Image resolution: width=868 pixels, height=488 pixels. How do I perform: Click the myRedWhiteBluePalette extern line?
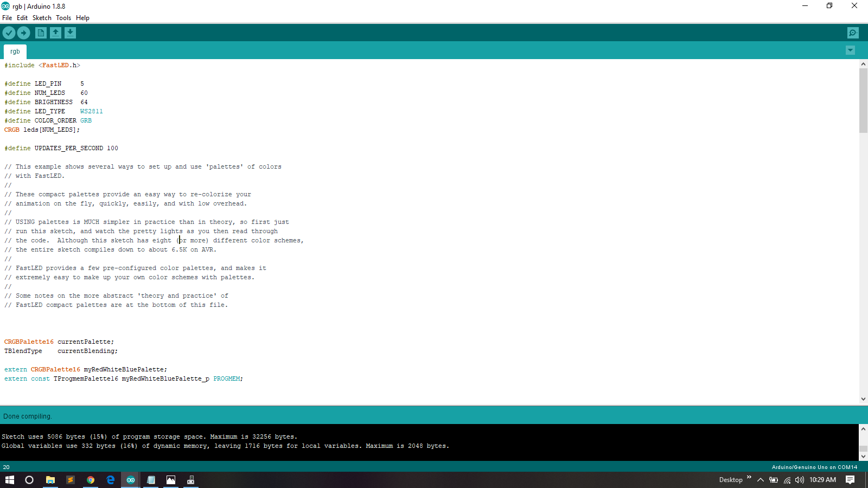point(86,370)
